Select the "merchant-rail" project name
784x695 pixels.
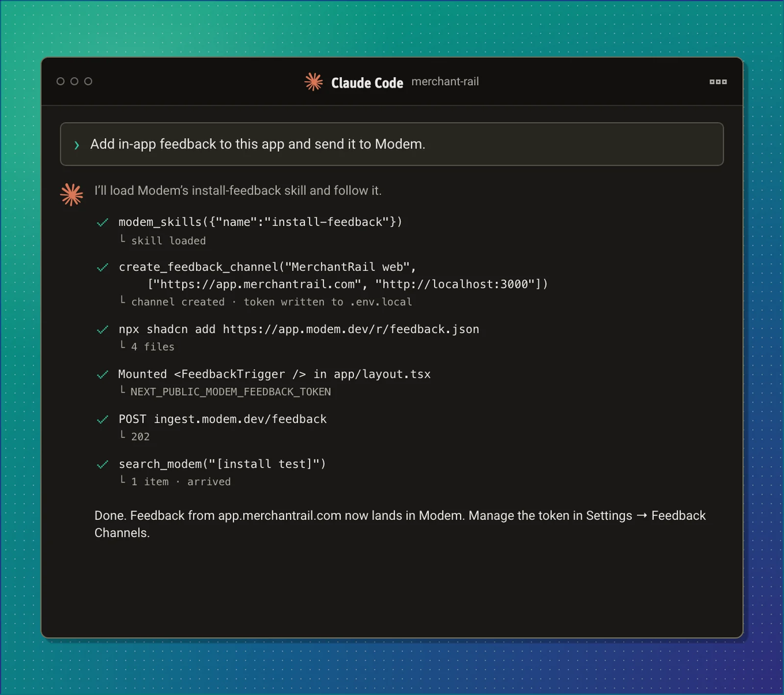(x=445, y=81)
